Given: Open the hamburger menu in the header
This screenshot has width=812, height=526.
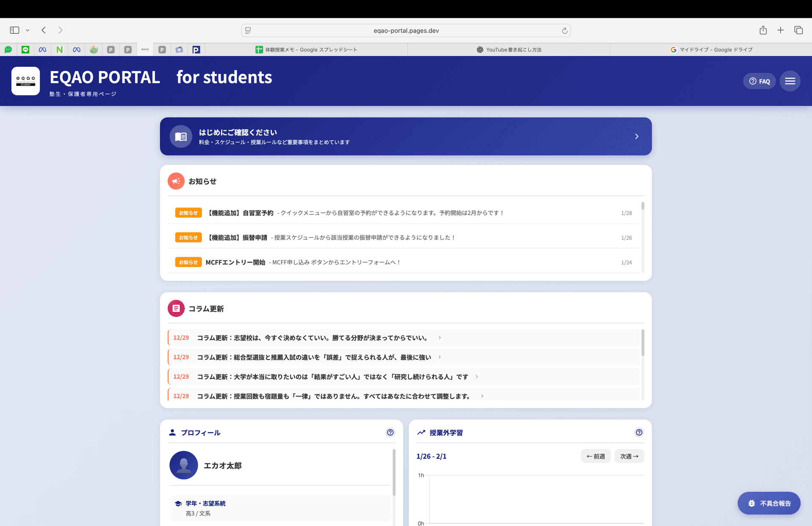Looking at the screenshot, I should tap(790, 81).
